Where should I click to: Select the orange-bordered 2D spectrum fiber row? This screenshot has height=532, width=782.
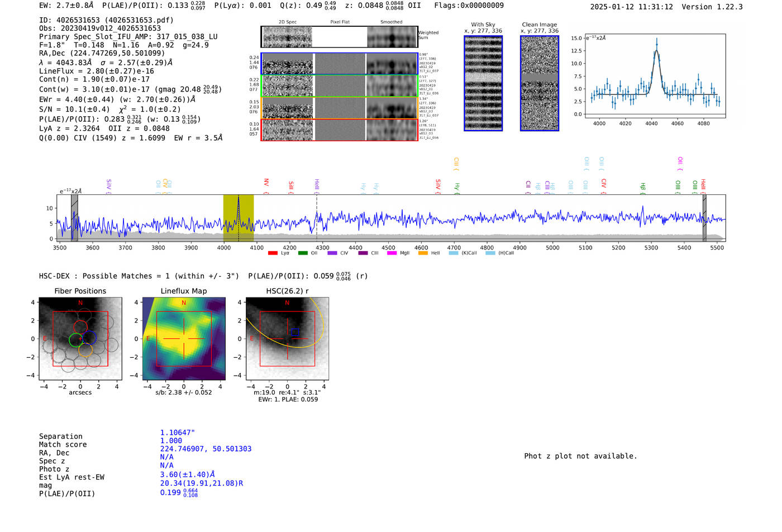click(339, 108)
